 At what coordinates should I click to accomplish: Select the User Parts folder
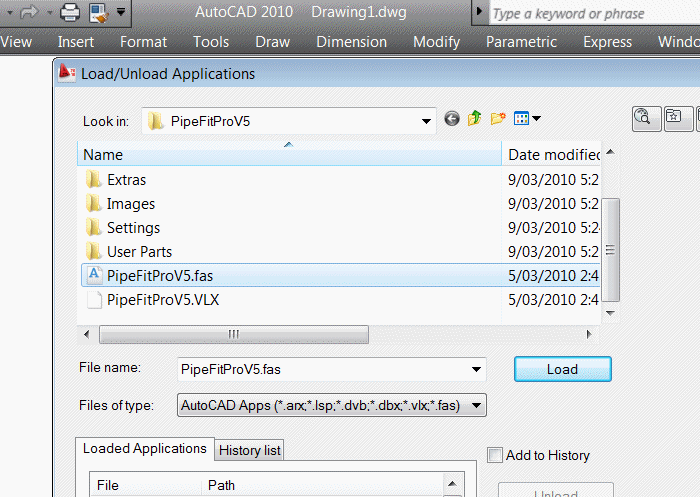tap(139, 252)
